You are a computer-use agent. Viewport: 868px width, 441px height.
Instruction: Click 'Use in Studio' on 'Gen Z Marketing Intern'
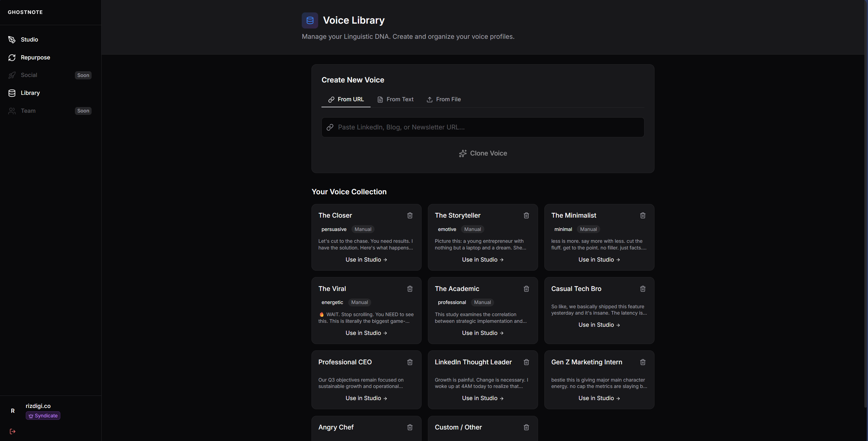coord(599,398)
